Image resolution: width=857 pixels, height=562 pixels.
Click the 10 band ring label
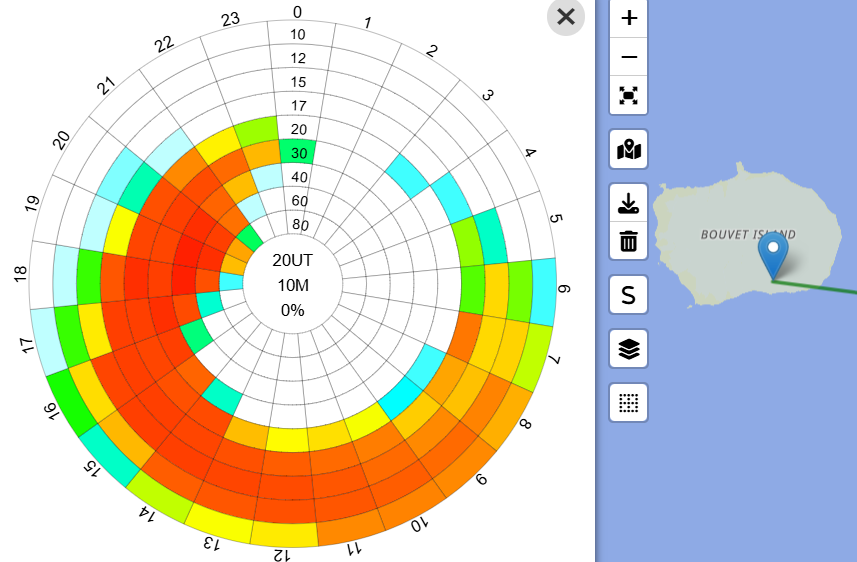pos(298,35)
